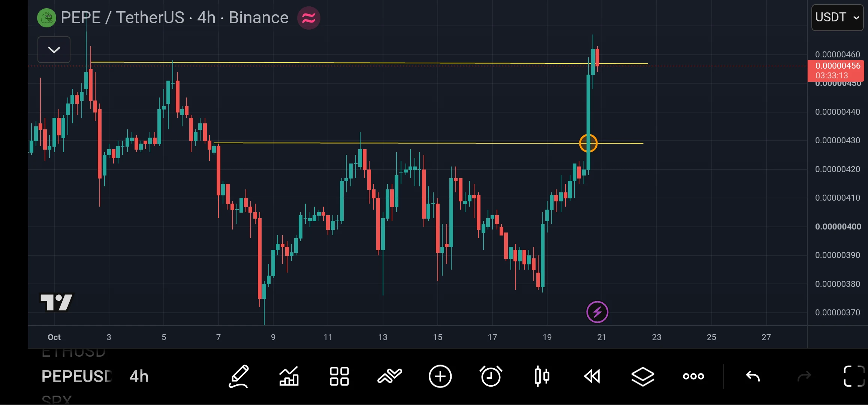Create an alert with alarm clock icon
Image resolution: width=868 pixels, height=405 pixels.
pyautogui.click(x=491, y=376)
